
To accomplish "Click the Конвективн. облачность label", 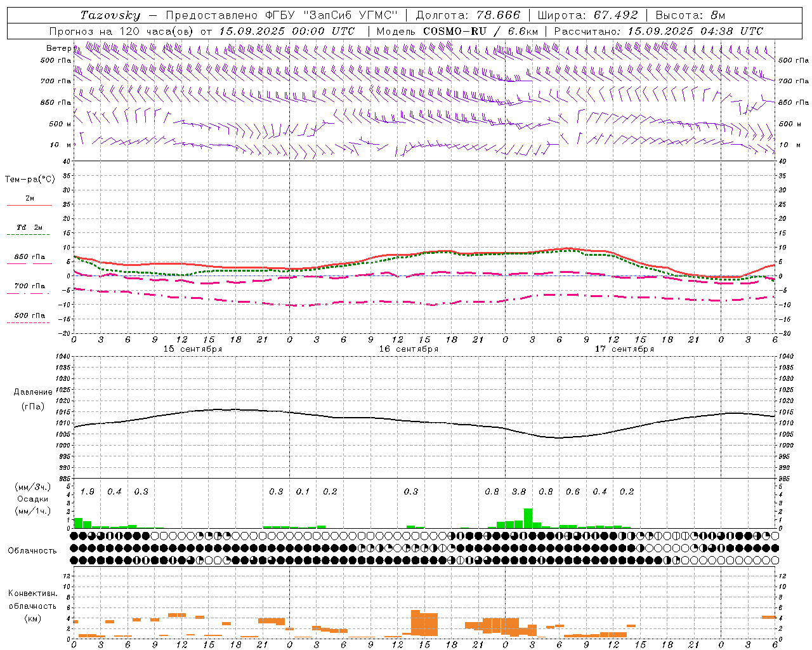I will point(32,600).
